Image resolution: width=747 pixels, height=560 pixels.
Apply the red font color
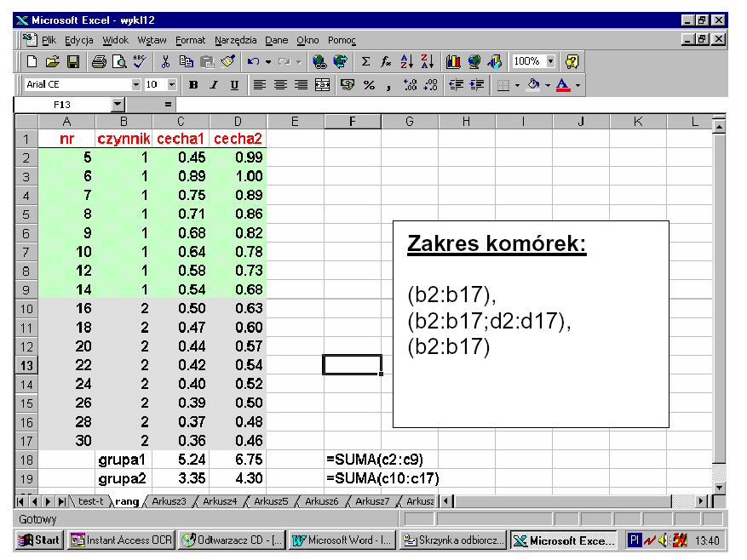point(563,85)
